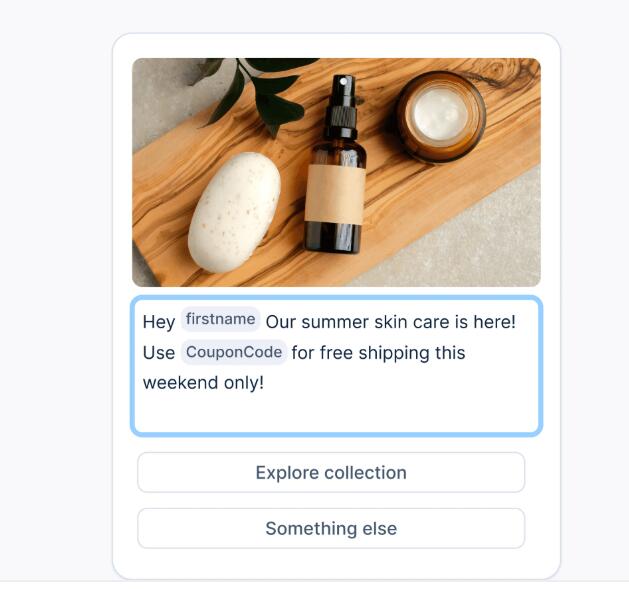
Task: Place cursor after 'weekend only!' text
Action: [266, 383]
